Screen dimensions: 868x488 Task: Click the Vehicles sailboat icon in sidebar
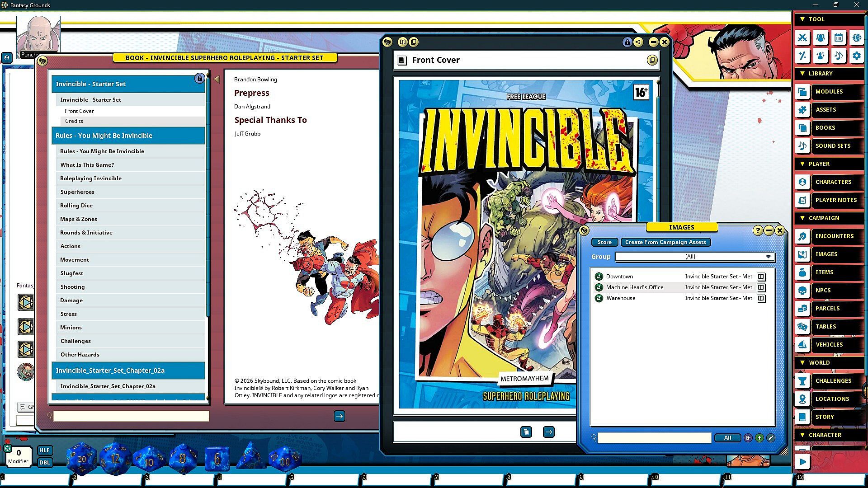tap(802, 345)
